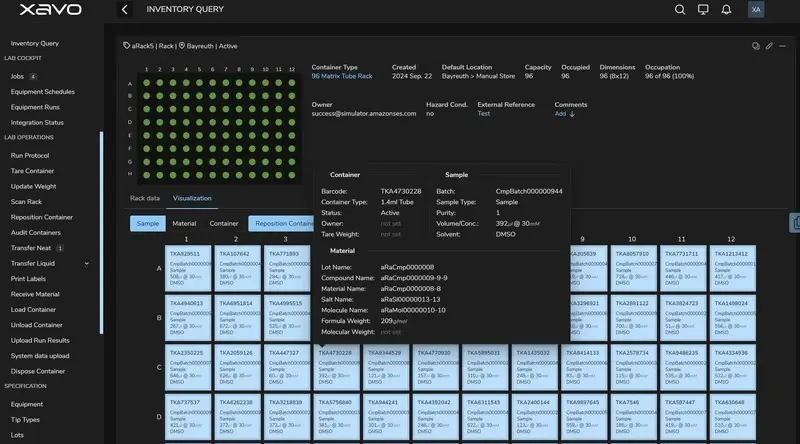800x444 pixels.
Task: Select well A1 dot in rack map
Action: pos(146,83)
